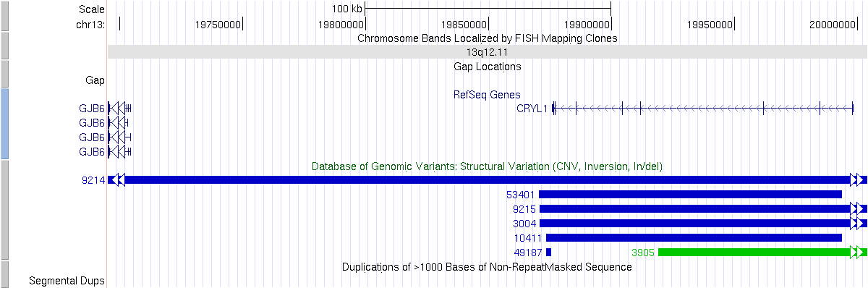Click green variant label 3905
This screenshot has width=868, height=288.
point(643,253)
